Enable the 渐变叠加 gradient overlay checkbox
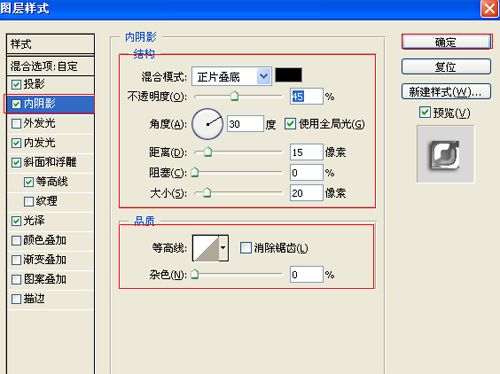This screenshot has height=374, width=500. 16,260
